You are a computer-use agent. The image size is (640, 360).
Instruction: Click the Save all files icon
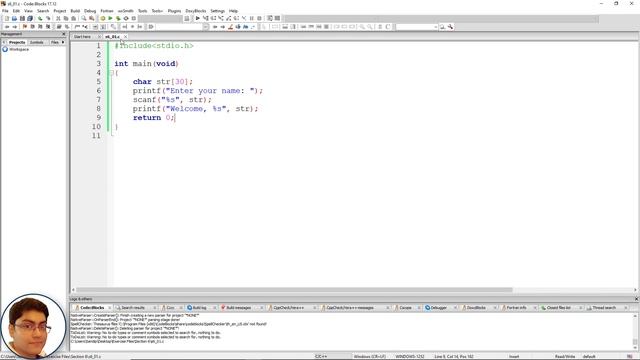(30, 18)
